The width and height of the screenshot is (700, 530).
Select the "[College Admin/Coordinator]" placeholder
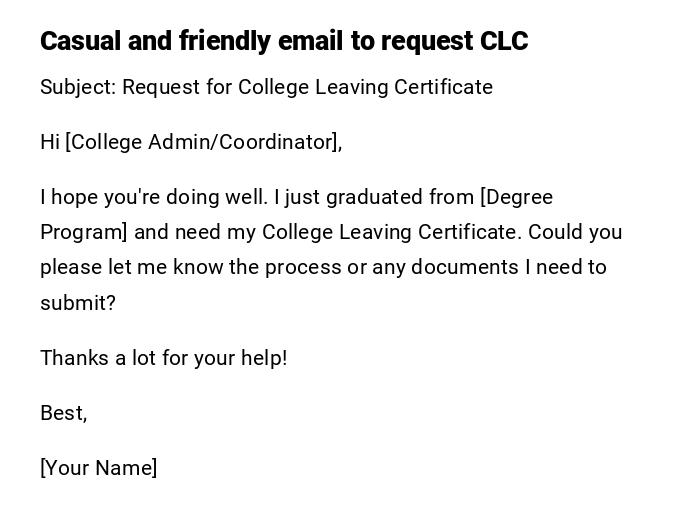click(201, 142)
